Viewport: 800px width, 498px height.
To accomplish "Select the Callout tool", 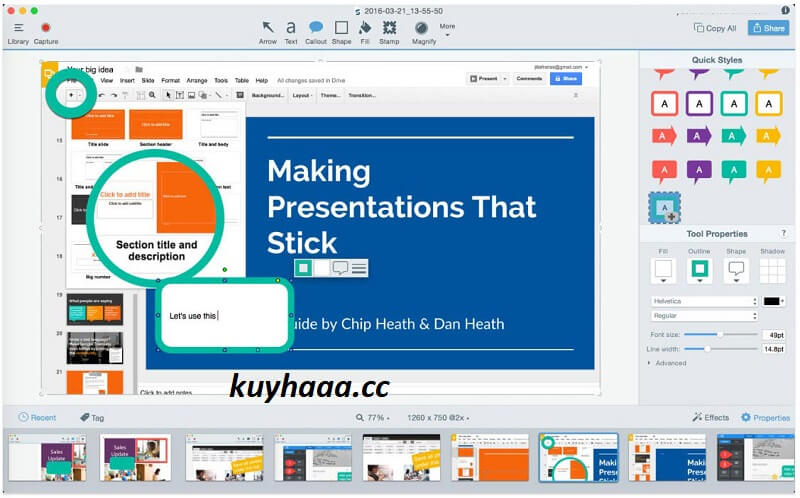I will [316, 33].
